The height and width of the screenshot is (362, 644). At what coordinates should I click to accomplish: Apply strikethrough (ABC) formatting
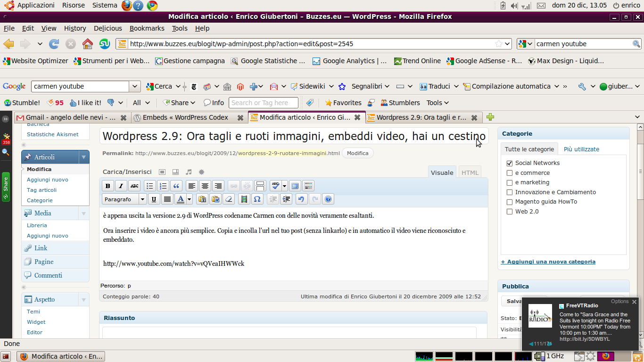coord(134,186)
